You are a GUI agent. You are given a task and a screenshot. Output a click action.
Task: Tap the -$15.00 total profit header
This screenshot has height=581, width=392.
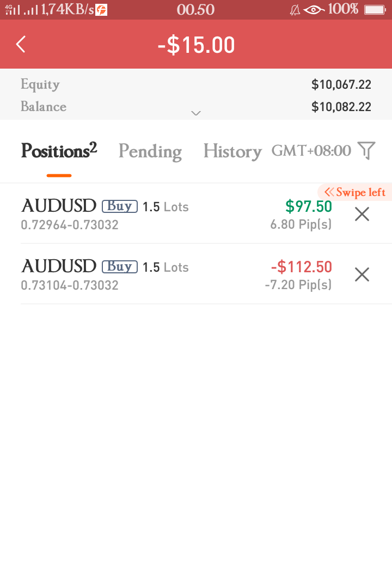(196, 45)
